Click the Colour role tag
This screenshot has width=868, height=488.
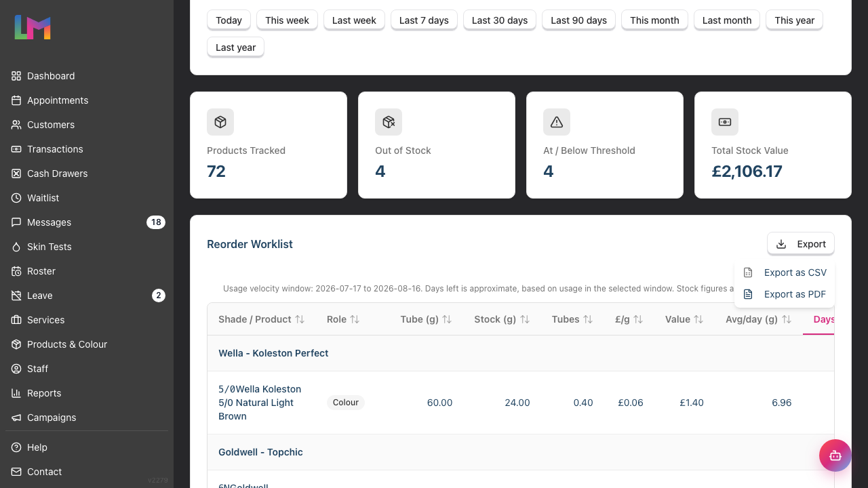click(346, 403)
